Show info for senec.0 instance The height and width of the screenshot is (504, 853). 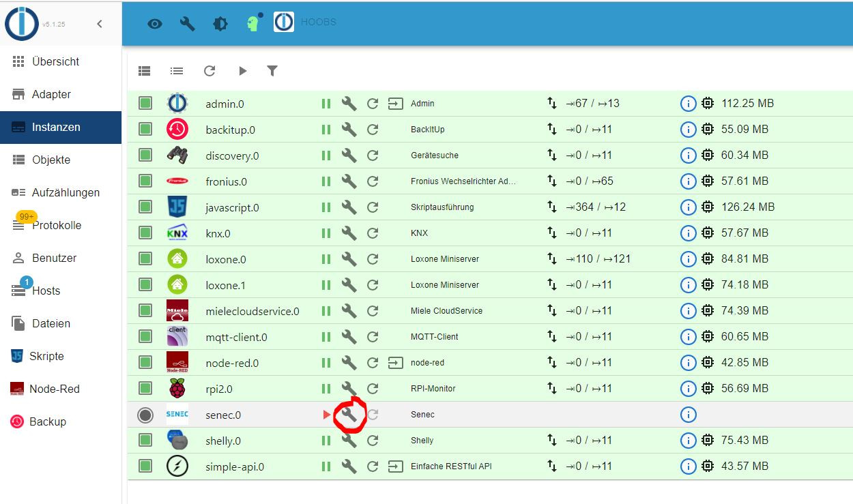coord(688,415)
